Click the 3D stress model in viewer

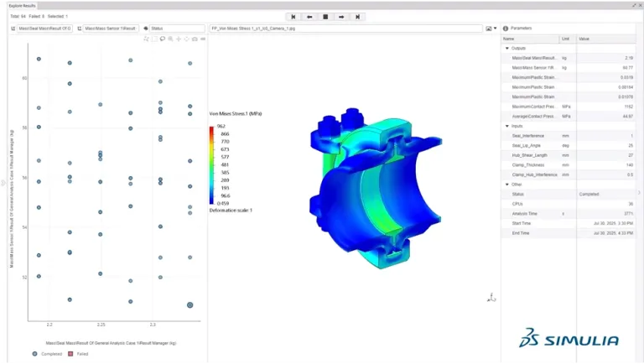pyautogui.click(x=375, y=189)
